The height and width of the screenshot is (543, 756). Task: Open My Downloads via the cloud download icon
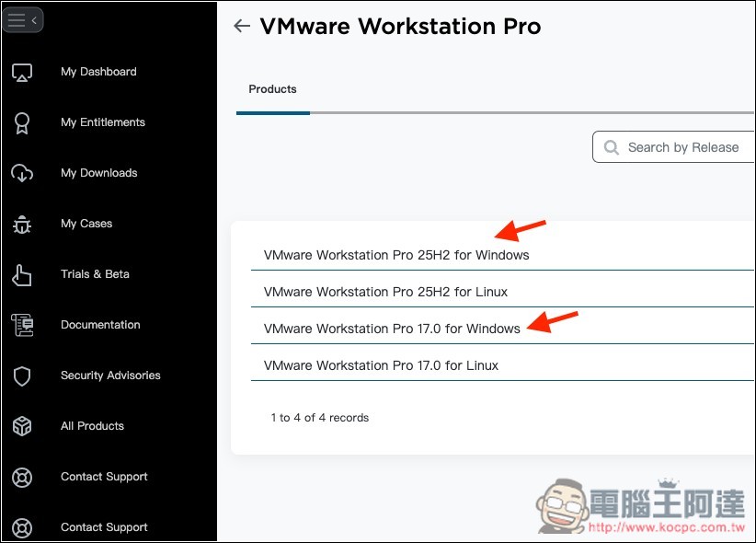(24, 172)
